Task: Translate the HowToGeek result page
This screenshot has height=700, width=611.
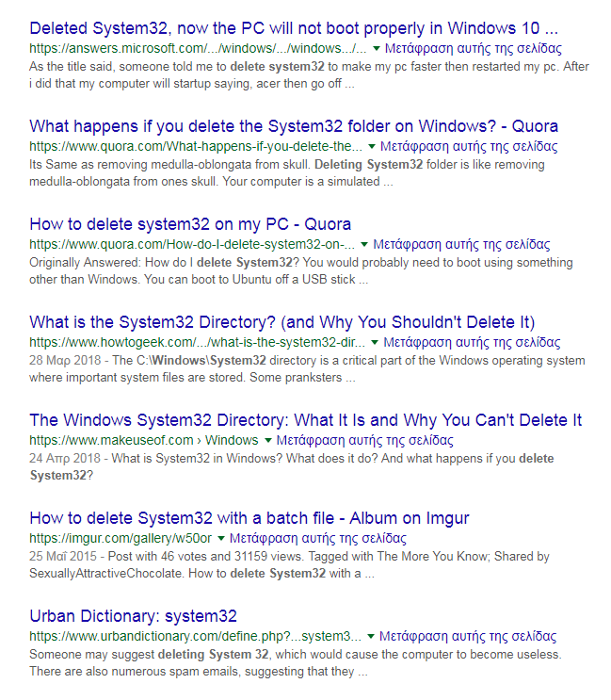Action: click(x=472, y=343)
